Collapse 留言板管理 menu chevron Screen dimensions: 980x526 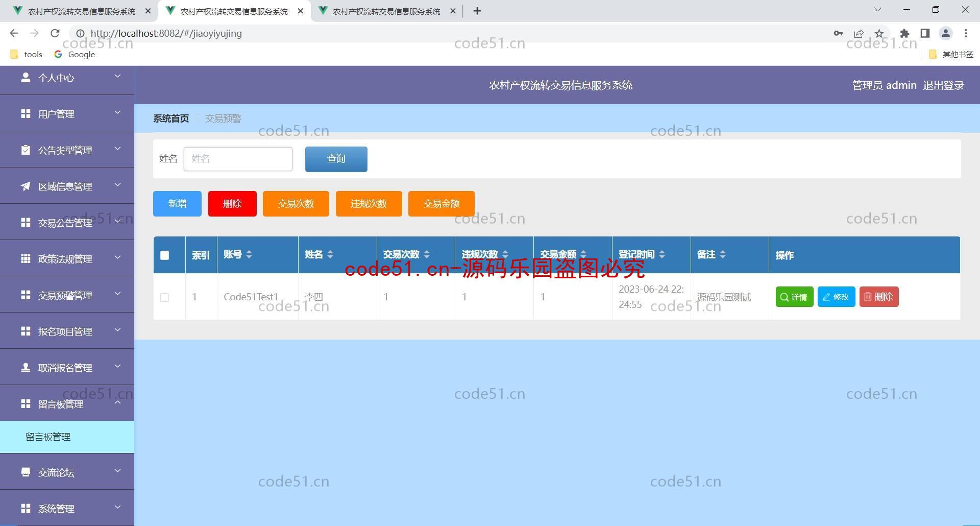[117, 402]
